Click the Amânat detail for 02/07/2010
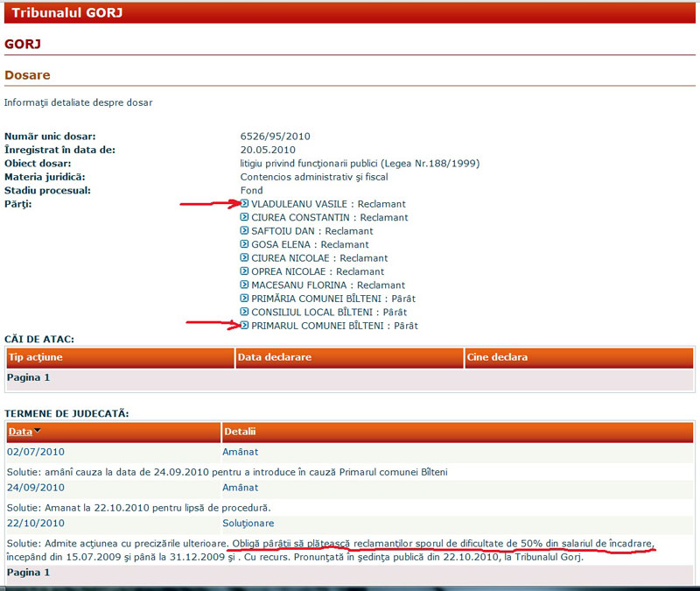Viewport: 700px width, 591px height. click(240, 452)
